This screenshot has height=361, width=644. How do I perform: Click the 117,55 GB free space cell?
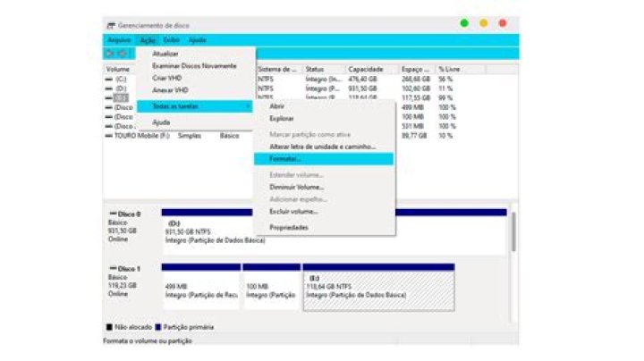pyautogui.click(x=416, y=98)
